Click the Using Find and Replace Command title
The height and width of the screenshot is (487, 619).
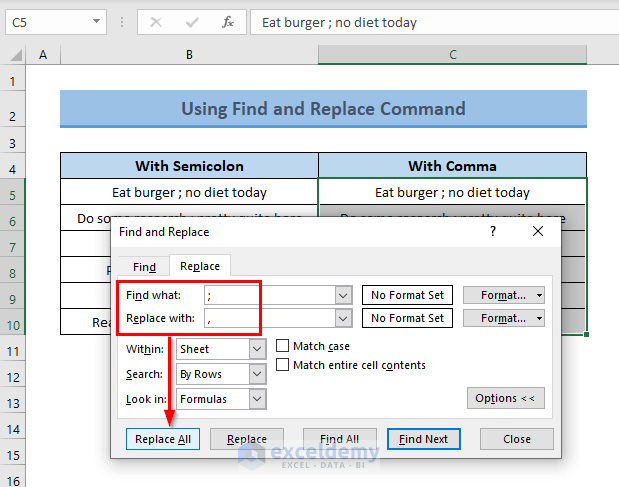point(323,109)
